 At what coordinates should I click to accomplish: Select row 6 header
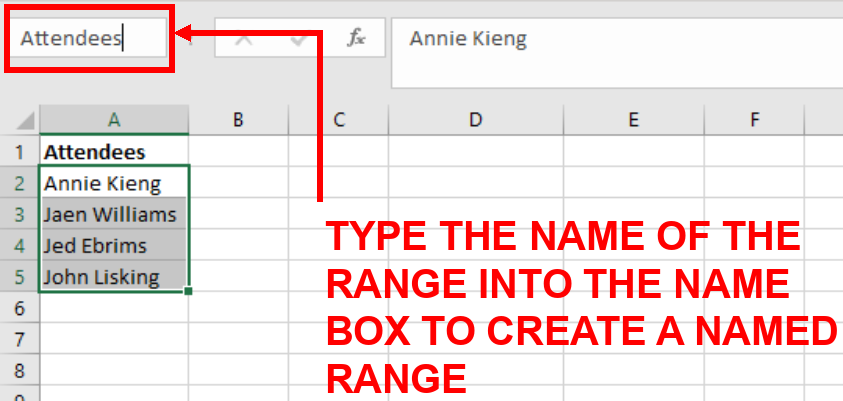pyautogui.click(x=19, y=308)
